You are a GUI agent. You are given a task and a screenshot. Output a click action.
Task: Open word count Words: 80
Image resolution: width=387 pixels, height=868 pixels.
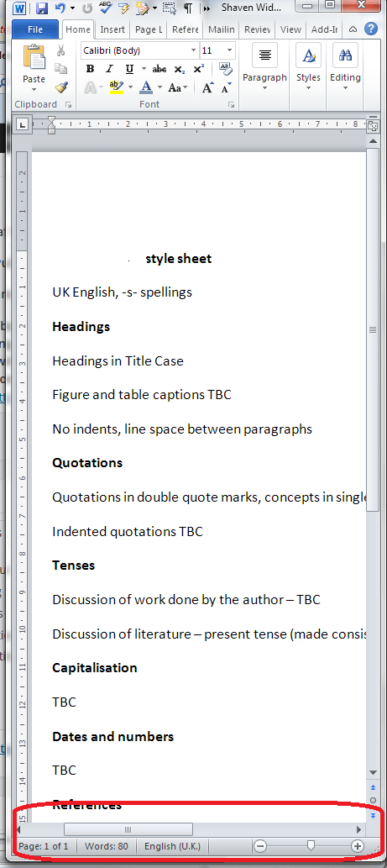click(107, 846)
